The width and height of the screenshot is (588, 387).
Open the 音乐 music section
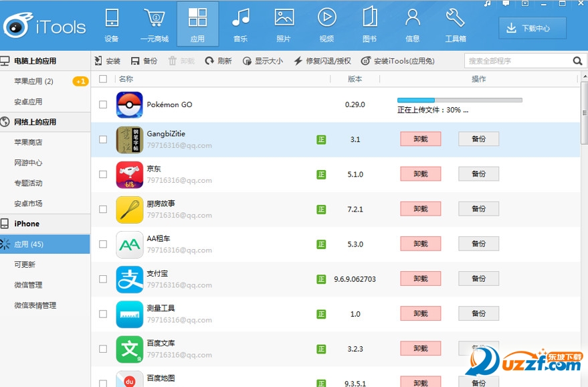click(241, 24)
